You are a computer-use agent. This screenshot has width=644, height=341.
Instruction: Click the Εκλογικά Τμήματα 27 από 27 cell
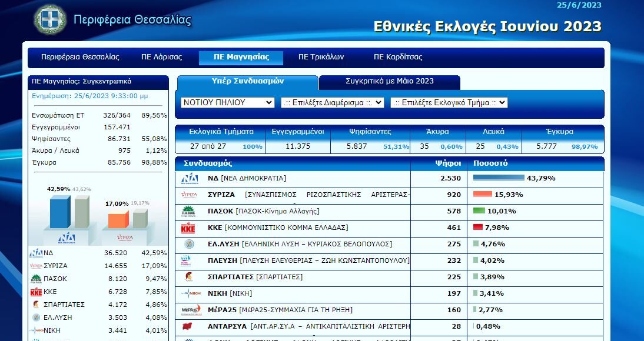click(x=221, y=139)
